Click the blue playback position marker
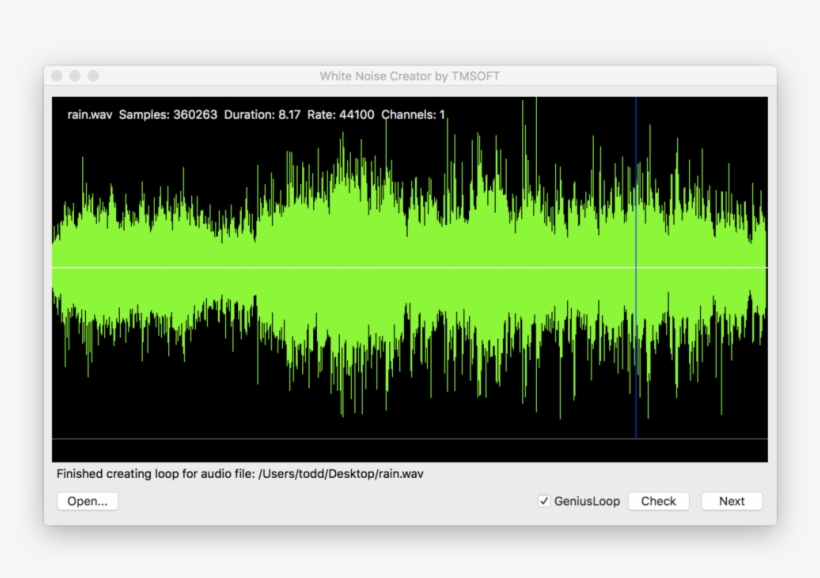 tap(637, 270)
